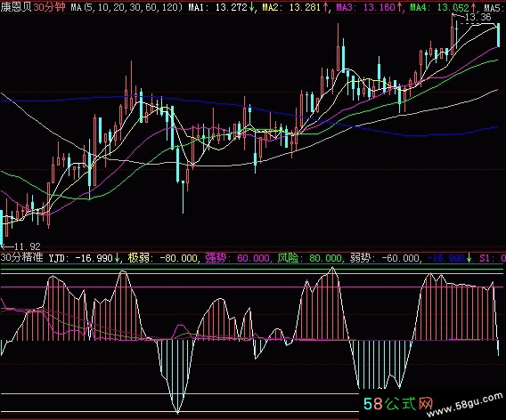Click the red up arrow after MA3
This screenshot has height=420, width=506.
click(399, 7)
